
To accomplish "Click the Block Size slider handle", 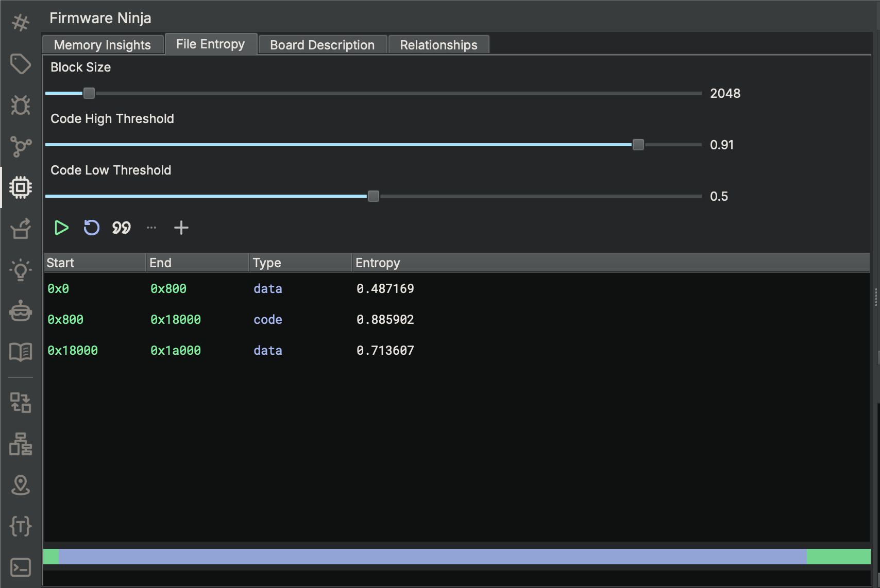I will [x=89, y=93].
